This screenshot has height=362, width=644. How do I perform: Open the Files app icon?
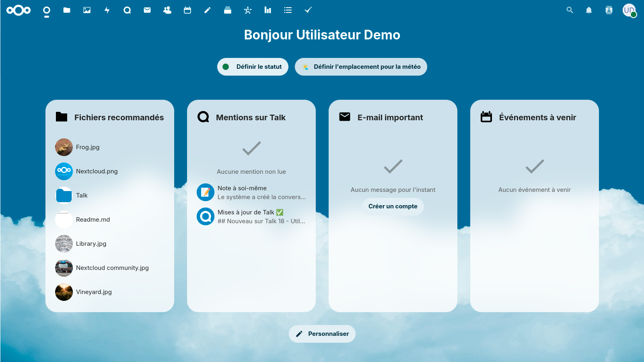point(67,10)
